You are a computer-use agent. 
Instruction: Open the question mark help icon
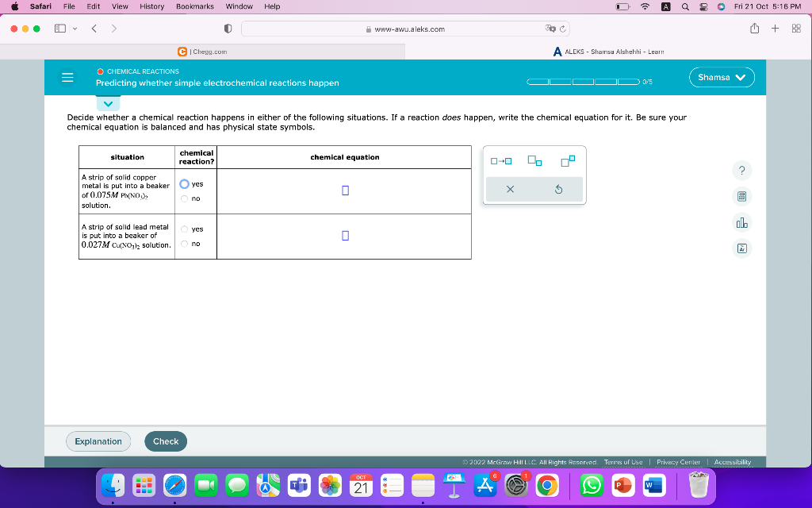click(741, 171)
